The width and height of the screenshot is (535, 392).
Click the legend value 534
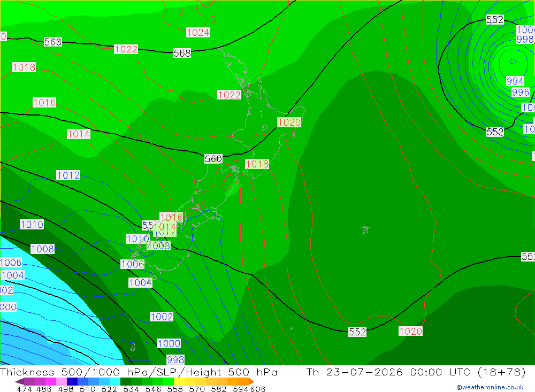pyautogui.click(x=132, y=389)
